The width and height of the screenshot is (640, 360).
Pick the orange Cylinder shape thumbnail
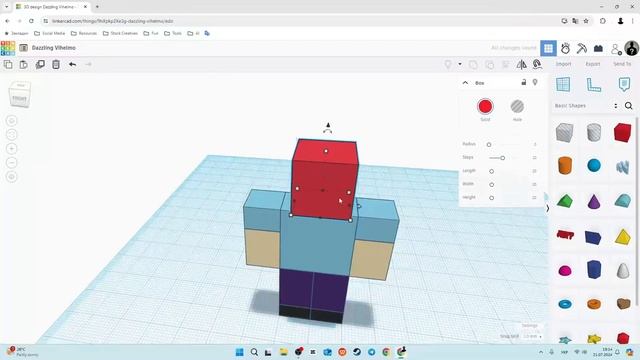(565, 166)
